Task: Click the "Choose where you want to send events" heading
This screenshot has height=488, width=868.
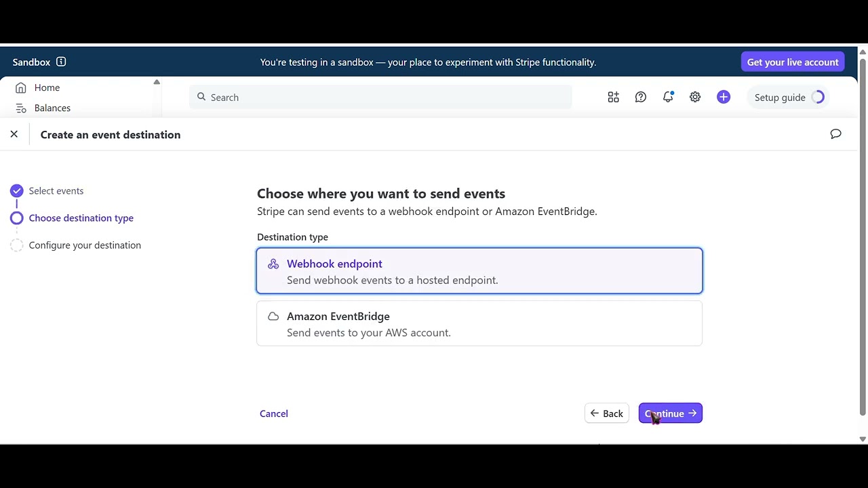Action: tap(381, 194)
